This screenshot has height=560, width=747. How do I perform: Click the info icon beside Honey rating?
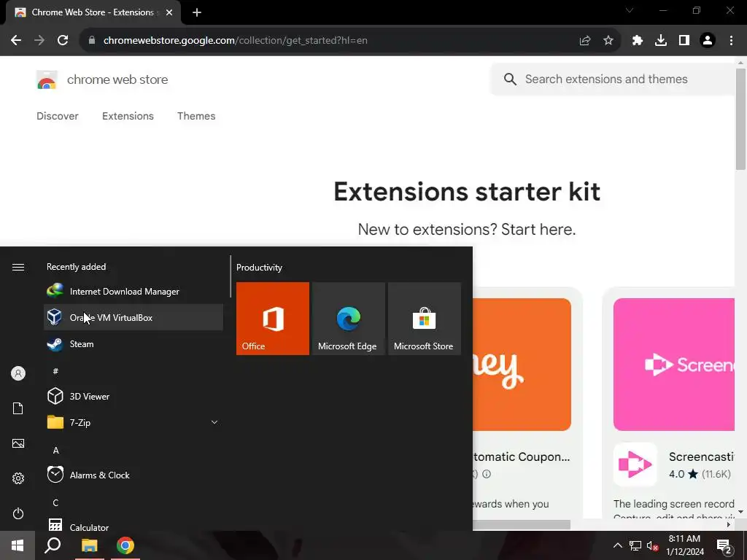pos(487,474)
